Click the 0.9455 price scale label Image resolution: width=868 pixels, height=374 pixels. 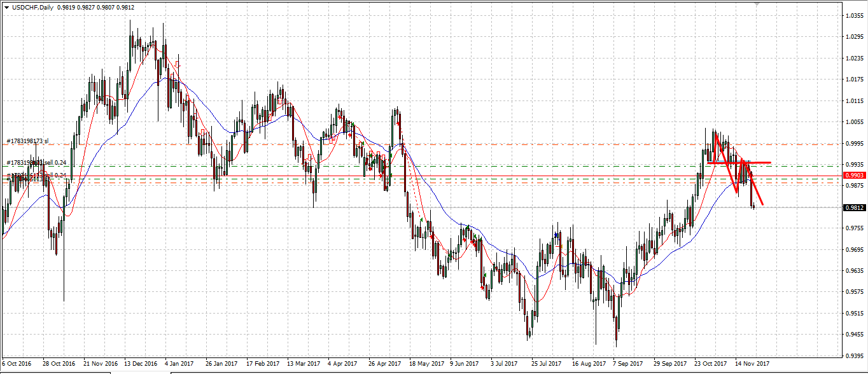[x=855, y=334]
